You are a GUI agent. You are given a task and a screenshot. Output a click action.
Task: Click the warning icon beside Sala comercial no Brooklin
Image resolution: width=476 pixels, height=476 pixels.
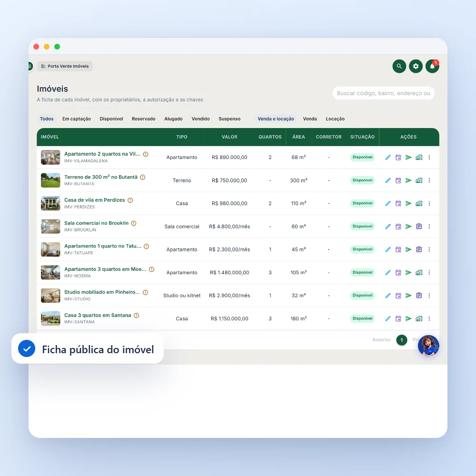coord(134,223)
